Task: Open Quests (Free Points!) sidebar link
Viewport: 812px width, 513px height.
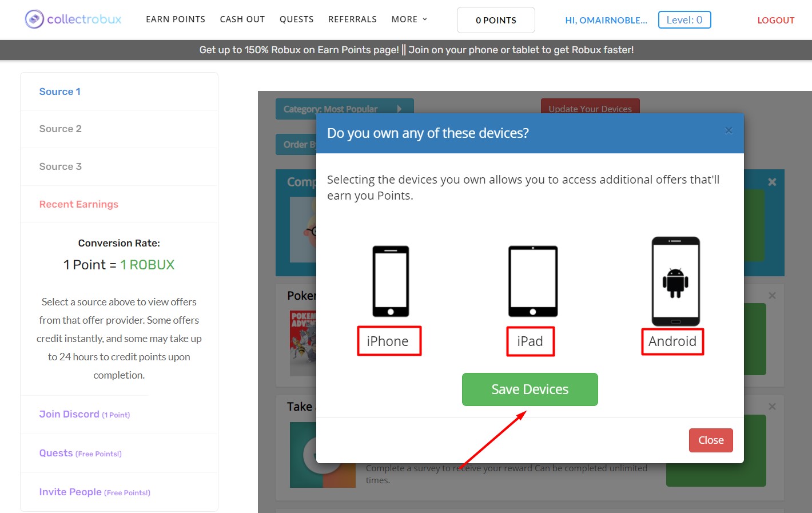Action: pos(80,454)
